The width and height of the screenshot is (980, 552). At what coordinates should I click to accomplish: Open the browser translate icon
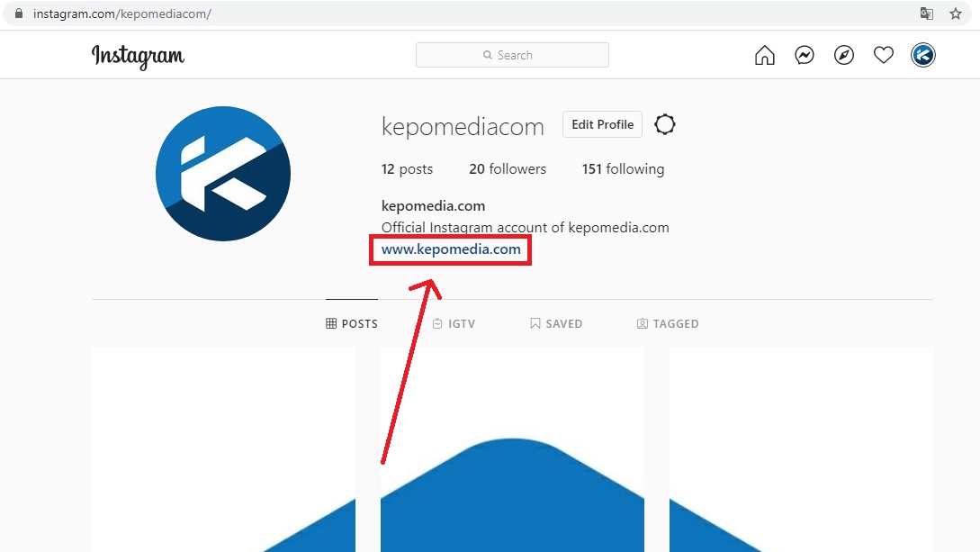click(927, 14)
